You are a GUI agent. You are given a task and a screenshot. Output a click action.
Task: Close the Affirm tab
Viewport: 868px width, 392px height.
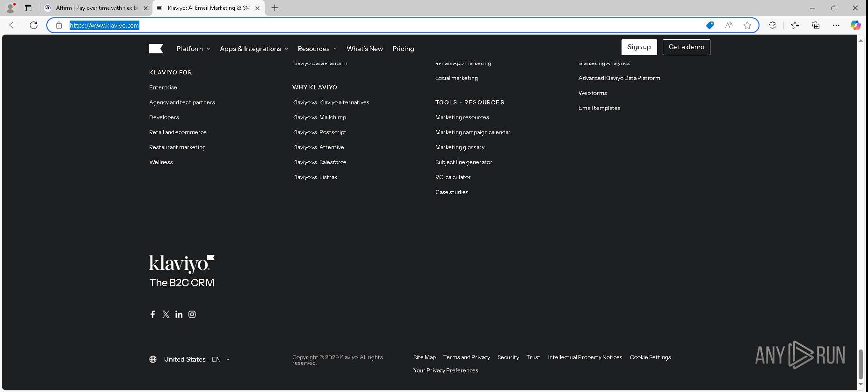point(145,8)
